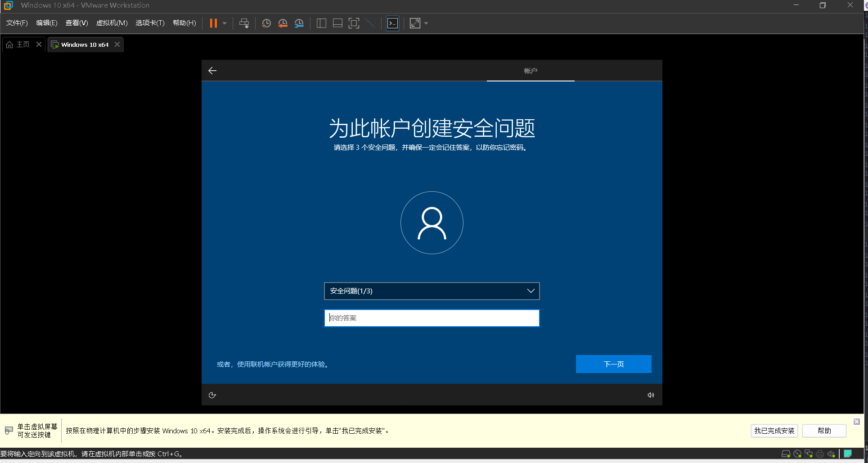868x463 pixels.
Task: Open the 帮助(H) menu
Action: pyautogui.click(x=184, y=23)
